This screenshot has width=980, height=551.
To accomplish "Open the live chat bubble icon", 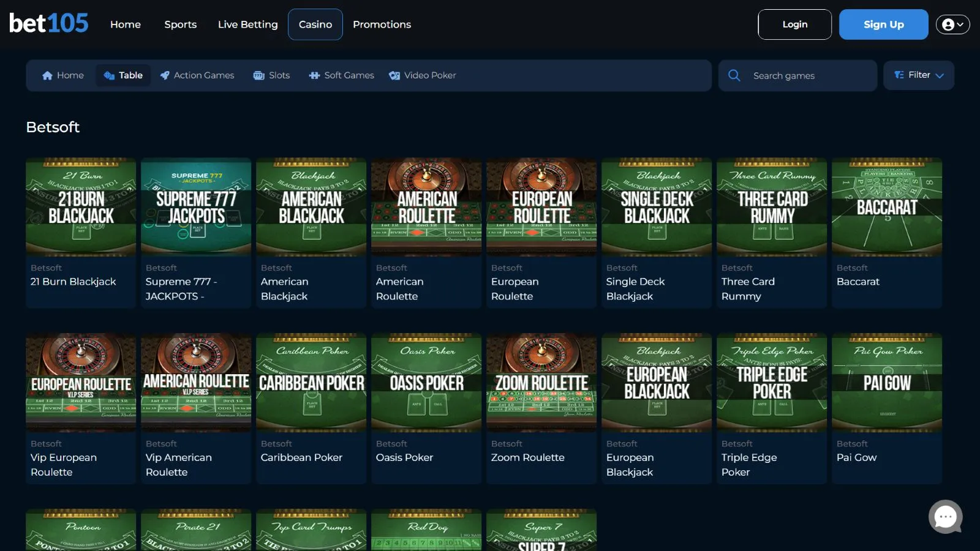I will 945,517.
